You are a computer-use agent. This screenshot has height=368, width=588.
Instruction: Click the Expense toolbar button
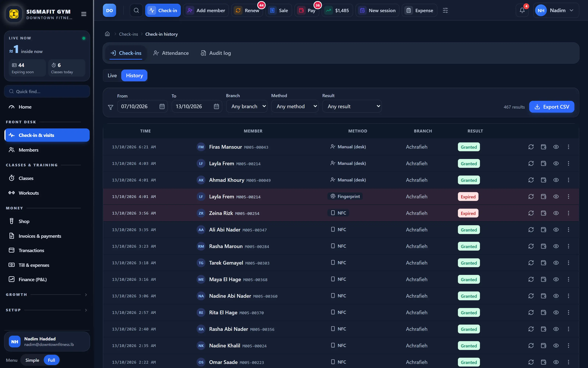click(x=419, y=10)
